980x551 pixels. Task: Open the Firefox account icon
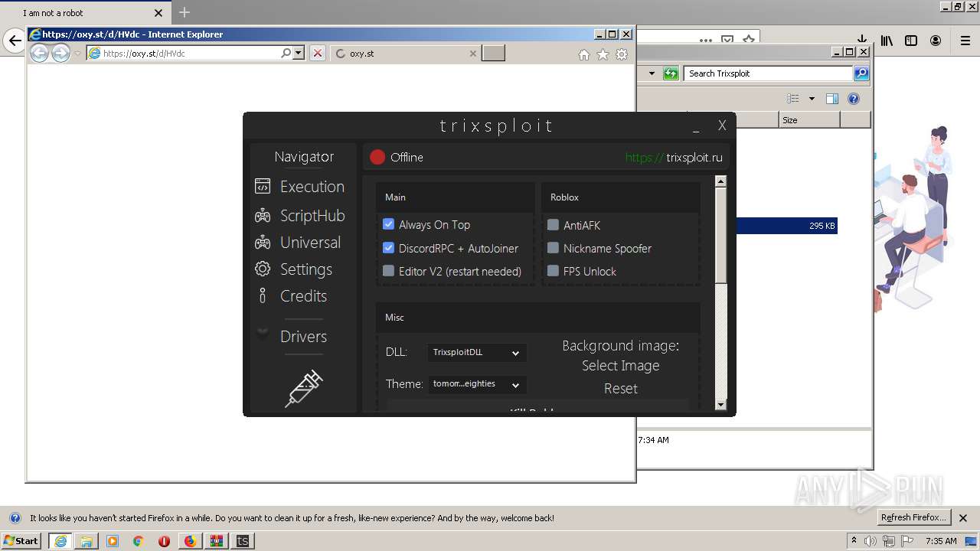click(936, 41)
